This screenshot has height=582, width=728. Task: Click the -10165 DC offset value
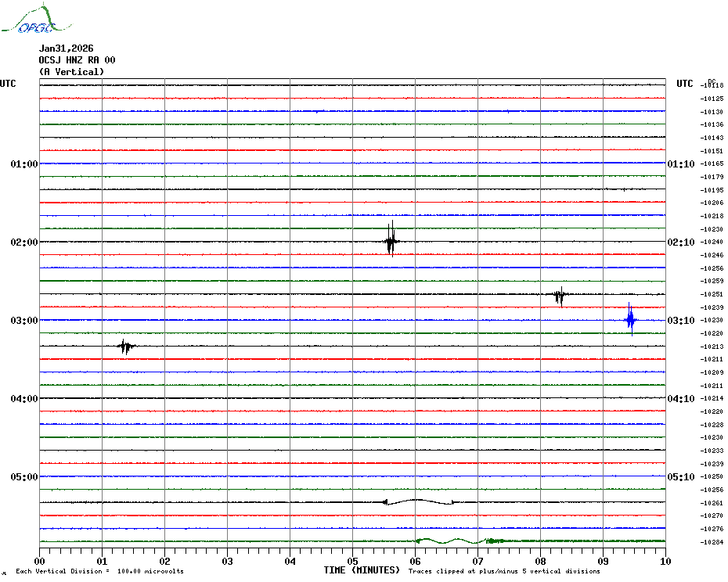pyautogui.click(x=712, y=163)
